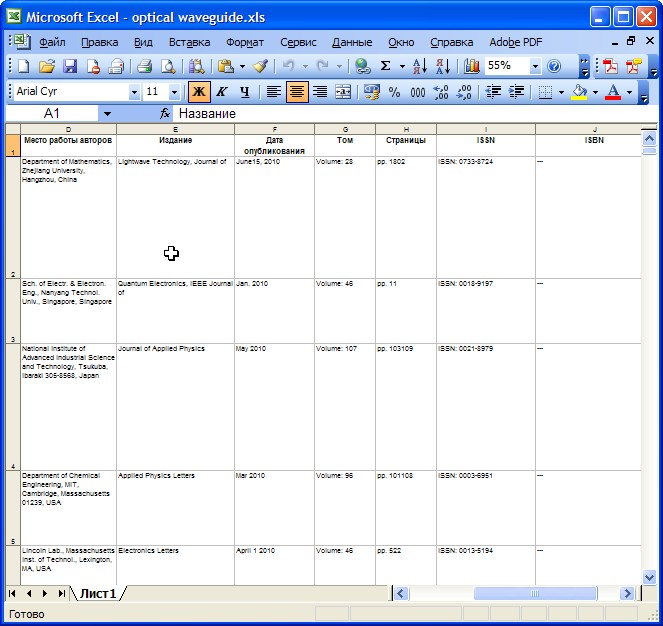Click the Format Painter brush icon
663x626 pixels.
260,66
